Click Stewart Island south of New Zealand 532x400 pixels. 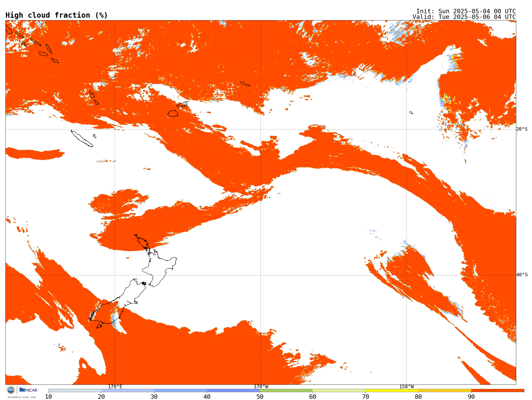coord(99,326)
